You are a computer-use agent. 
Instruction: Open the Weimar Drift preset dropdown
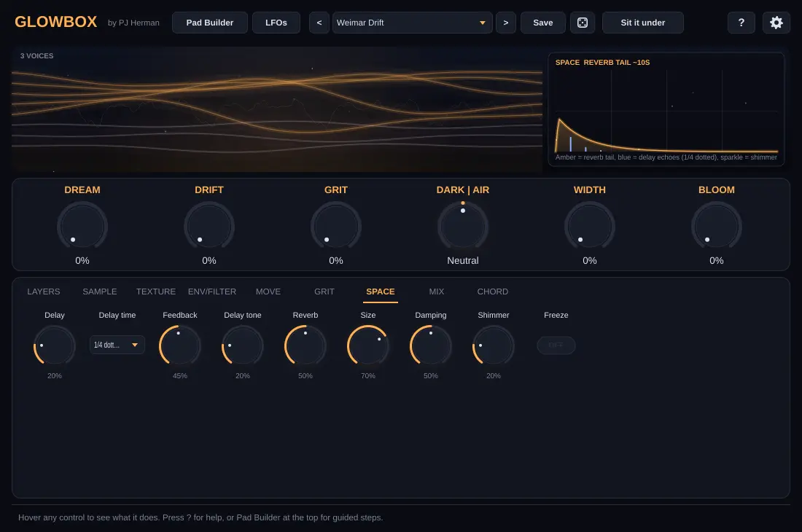(x=412, y=23)
